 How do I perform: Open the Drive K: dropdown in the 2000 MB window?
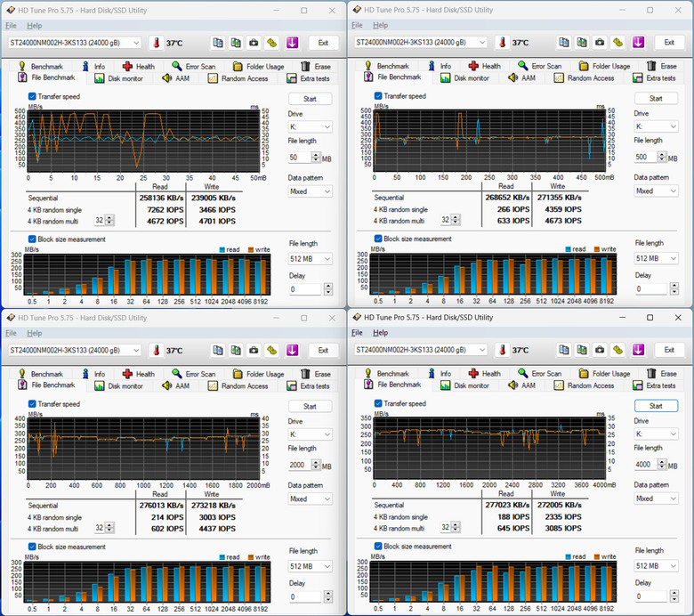pyautogui.click(x=310, y=435)
